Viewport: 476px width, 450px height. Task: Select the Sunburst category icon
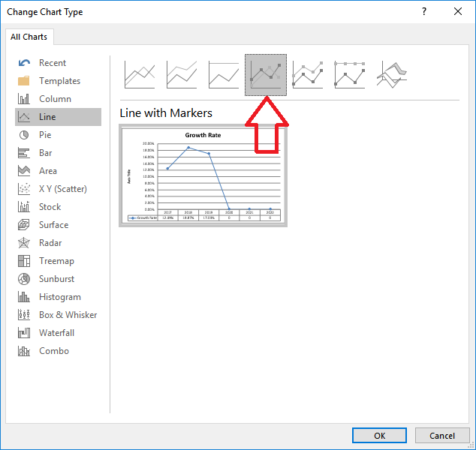(24, 279)
